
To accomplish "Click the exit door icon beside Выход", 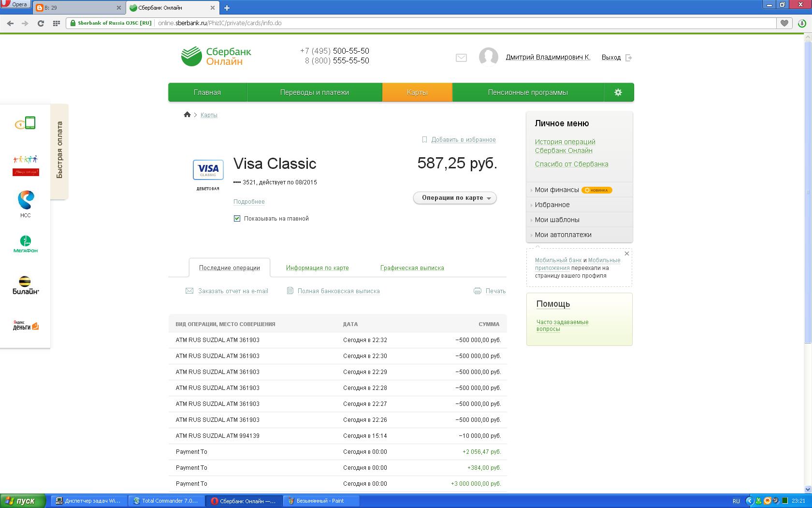I will 629,58.
